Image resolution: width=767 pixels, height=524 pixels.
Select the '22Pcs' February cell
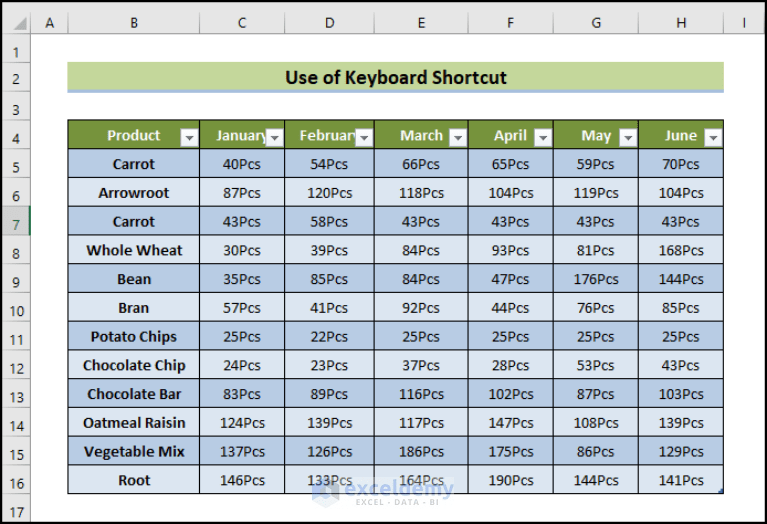pos(329,337)
